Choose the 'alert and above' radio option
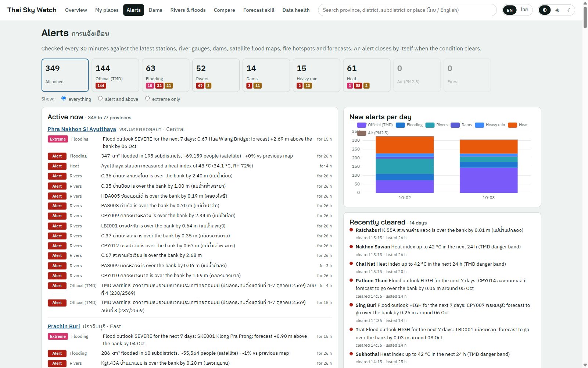This screenshot has height=368, width=588. [x=100, y=98]
